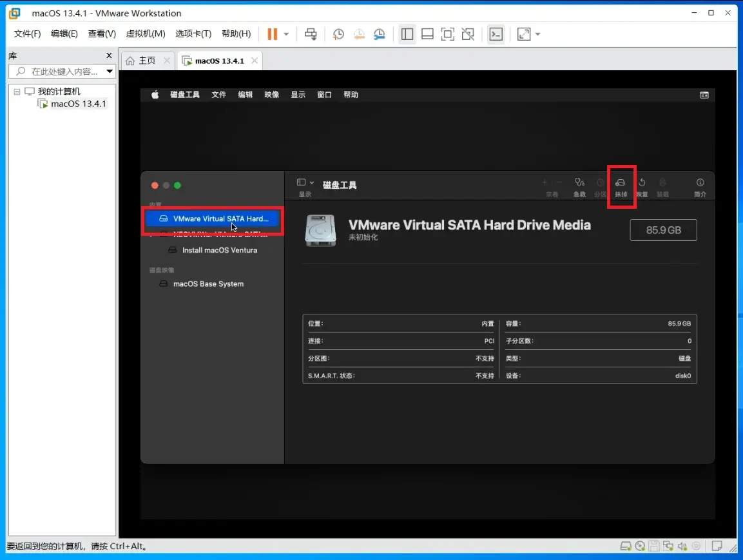
Task: Click the send Ctrl+Alt+Del toolbar icon
Action: pyautogui.click(x=311, y=34)
